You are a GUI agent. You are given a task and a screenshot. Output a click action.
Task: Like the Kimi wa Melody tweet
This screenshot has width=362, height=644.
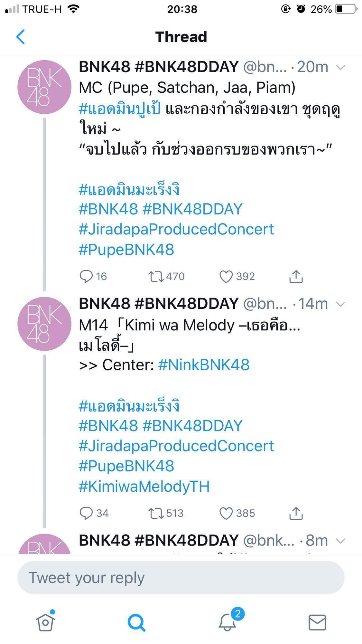226,513
